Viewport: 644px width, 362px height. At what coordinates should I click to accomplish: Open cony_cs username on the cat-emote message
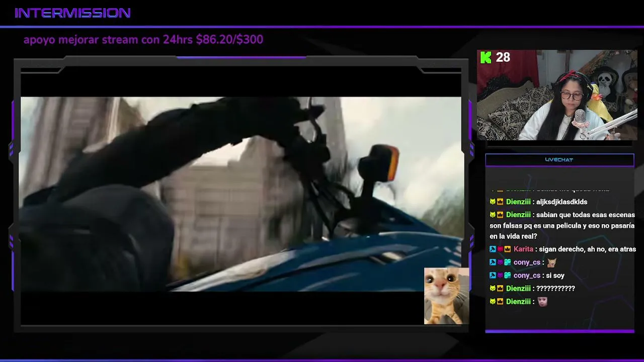(x=527, y=262)
